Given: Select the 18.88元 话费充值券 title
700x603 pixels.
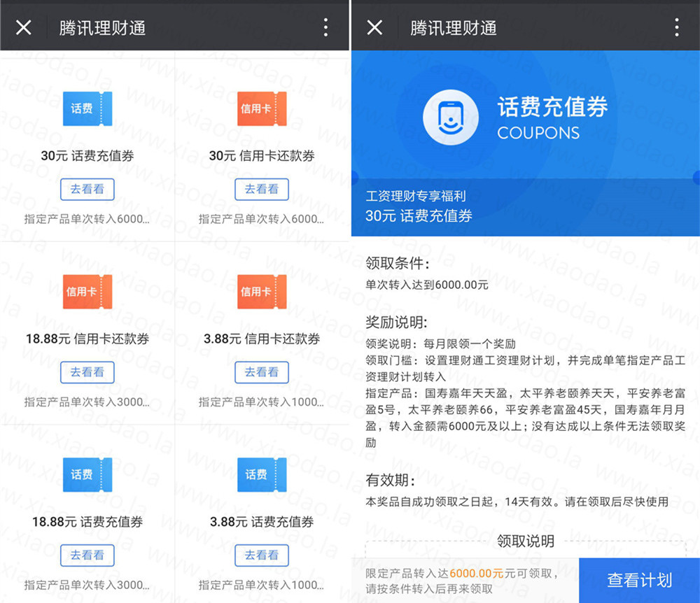Looking at the screenshot, I should (87, 521).
